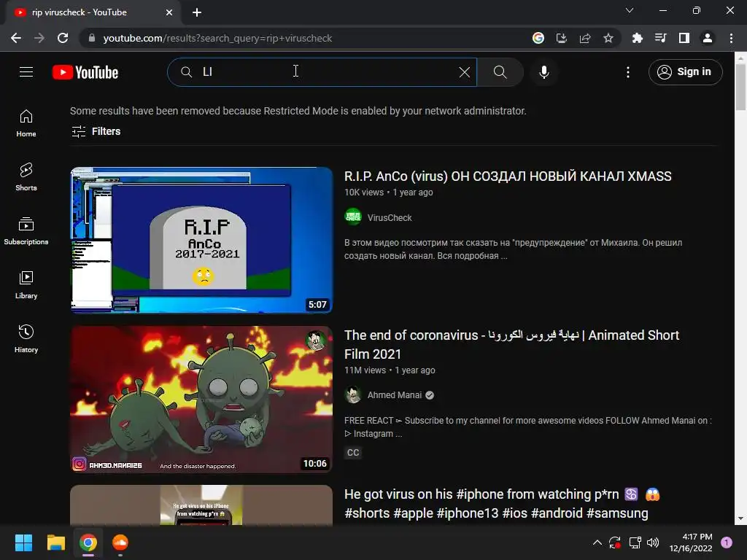Click VirusCheck channel avatar
The image size is (747, 560).
point(353,217)
